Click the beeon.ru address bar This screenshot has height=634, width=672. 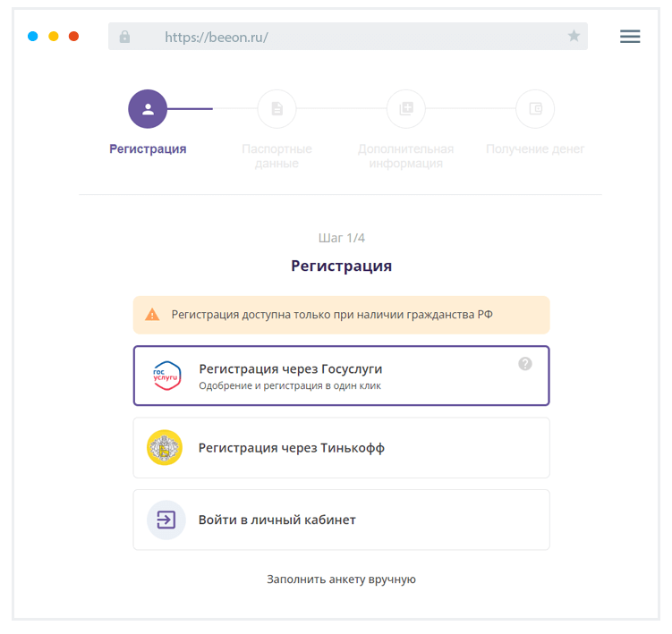(347, 37)
